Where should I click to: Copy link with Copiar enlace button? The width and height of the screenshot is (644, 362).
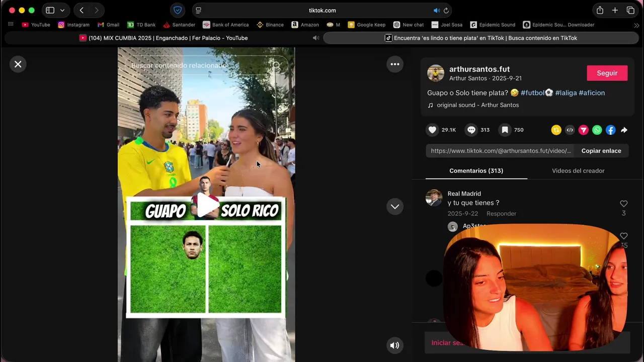coord(601,151)
